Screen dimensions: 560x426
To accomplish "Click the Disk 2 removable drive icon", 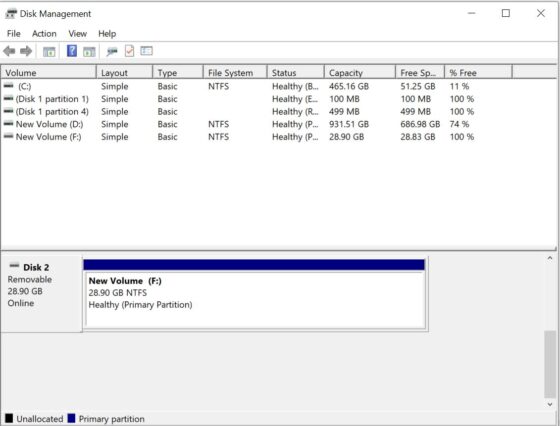I will tap(14, 265).
